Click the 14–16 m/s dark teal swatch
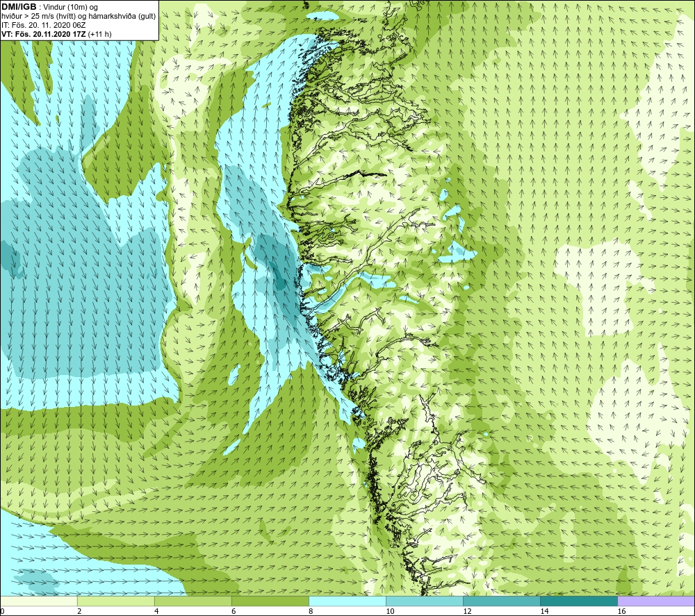Screen dimensions: 695x616 578,601
